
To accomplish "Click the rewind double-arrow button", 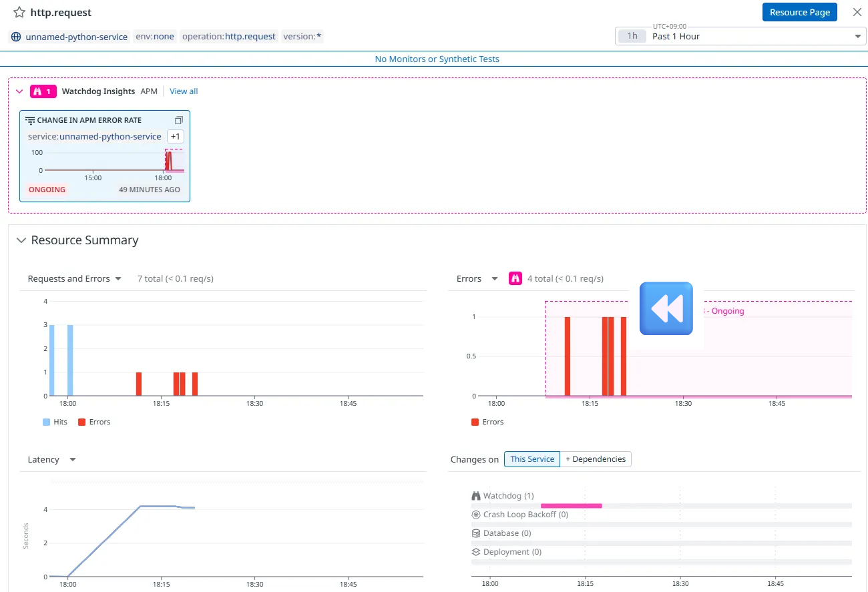I will click(x=666, y=308).
